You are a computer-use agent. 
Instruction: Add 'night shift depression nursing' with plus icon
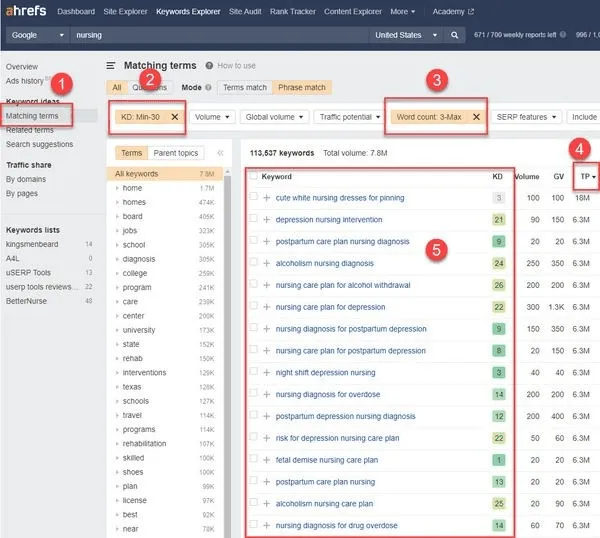(267, 372)
